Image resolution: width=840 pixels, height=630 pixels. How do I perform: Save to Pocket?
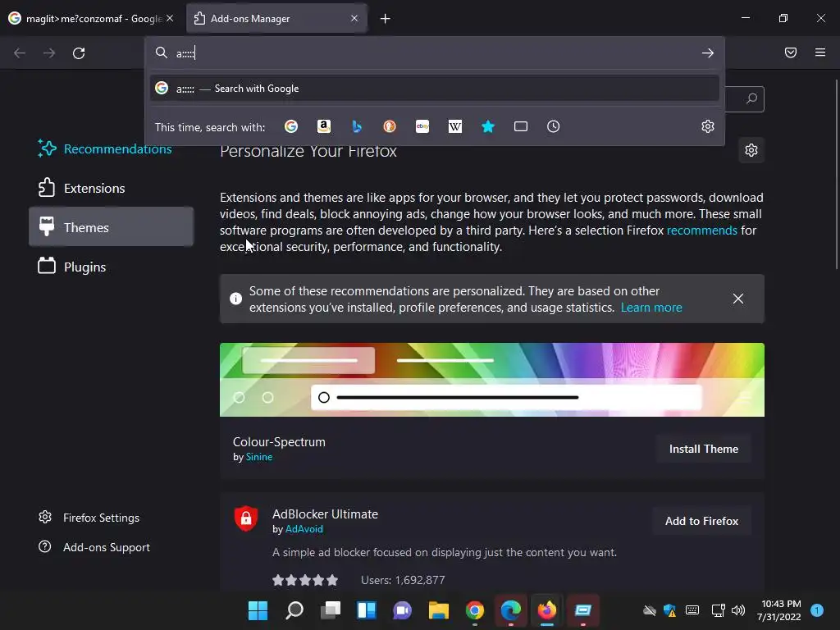(791, 52)
